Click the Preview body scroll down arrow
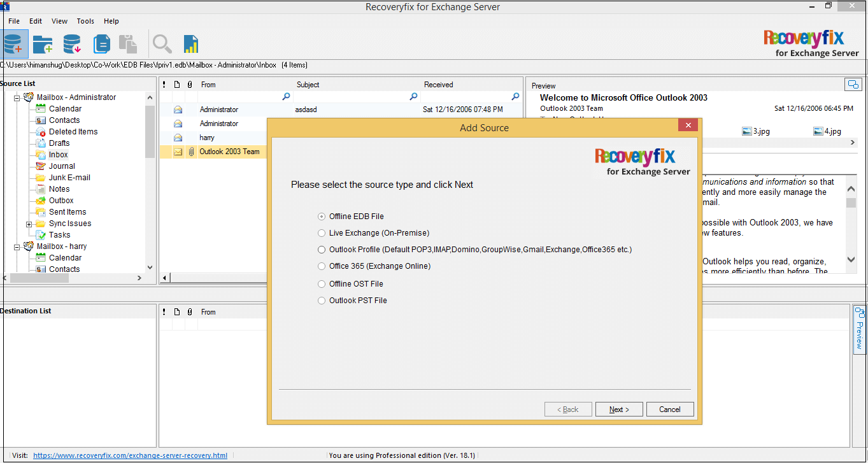The image size is (868, 463). pos(851,260)
